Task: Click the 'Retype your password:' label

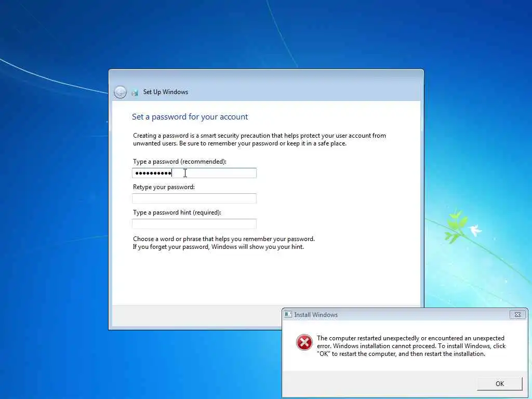Action: click(x=164, y=187)
